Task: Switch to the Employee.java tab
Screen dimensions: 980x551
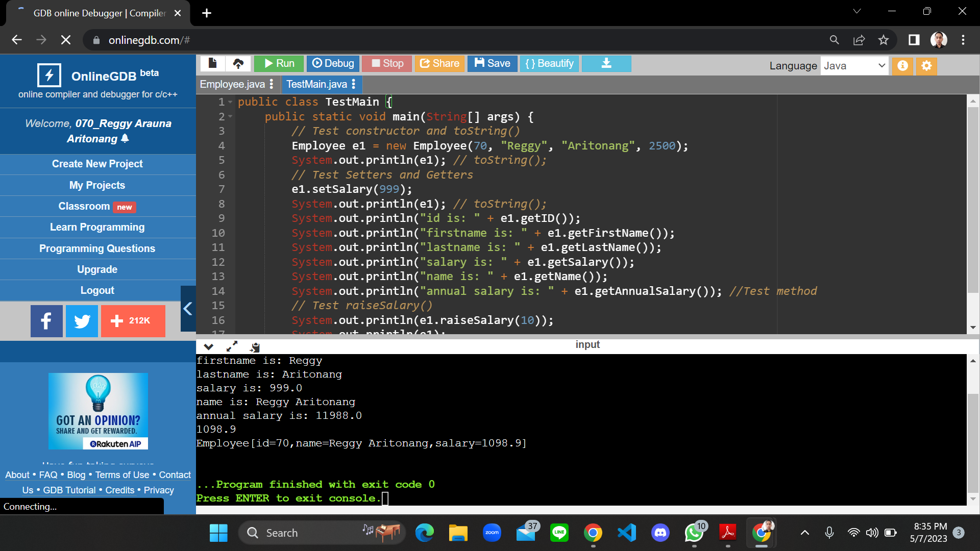Action: tap(232, 84)
